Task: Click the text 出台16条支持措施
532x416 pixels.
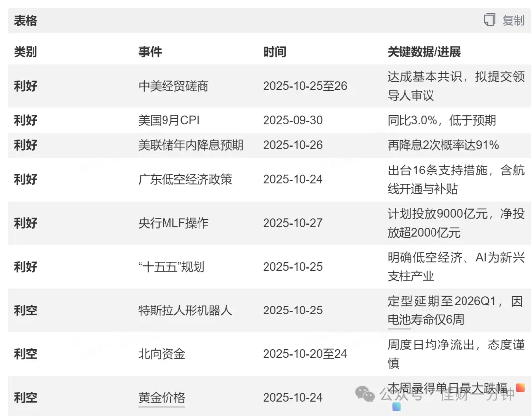Action: (437, 170)
